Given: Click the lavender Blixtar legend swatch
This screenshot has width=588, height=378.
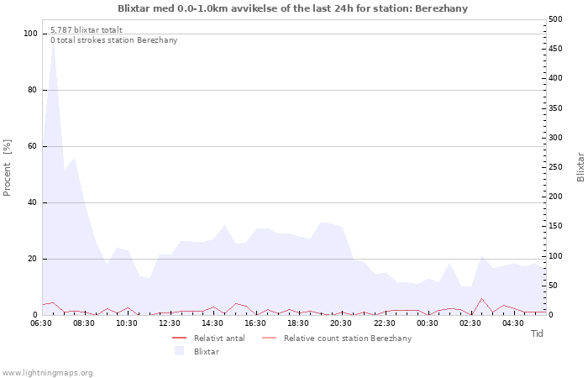Looking at the screenshot, I should 179,351.
